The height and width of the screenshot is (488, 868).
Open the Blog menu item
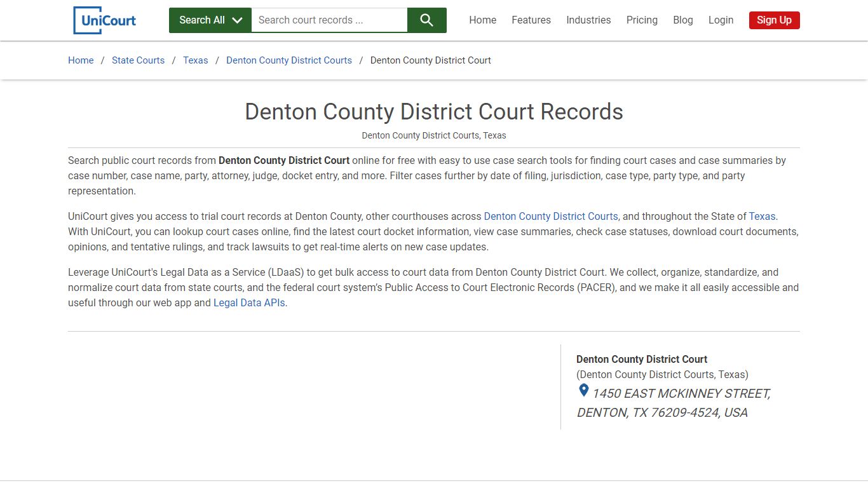[x=683, y=20]
